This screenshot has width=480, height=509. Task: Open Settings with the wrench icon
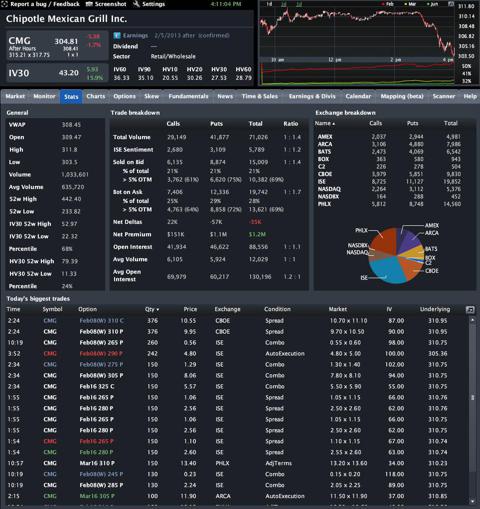[x=149, y=4]
